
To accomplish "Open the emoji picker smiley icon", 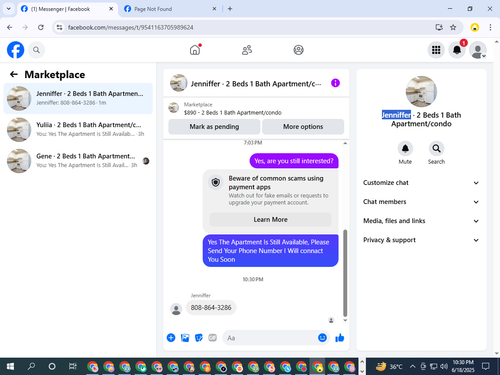I will coord(322,338).
